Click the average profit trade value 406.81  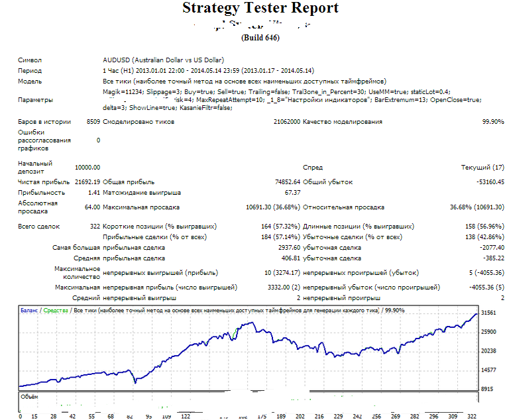(291, 258)
